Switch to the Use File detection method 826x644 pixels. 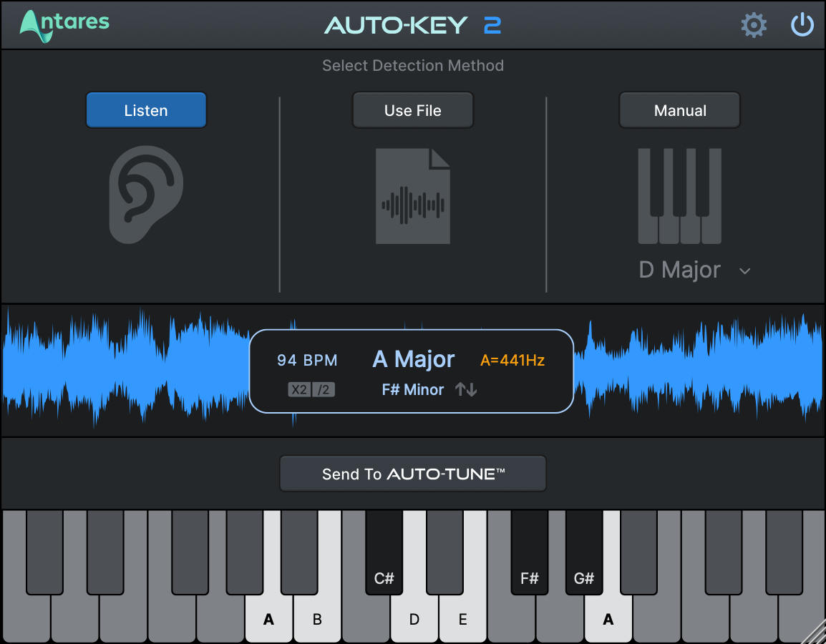tap(413, 110)
